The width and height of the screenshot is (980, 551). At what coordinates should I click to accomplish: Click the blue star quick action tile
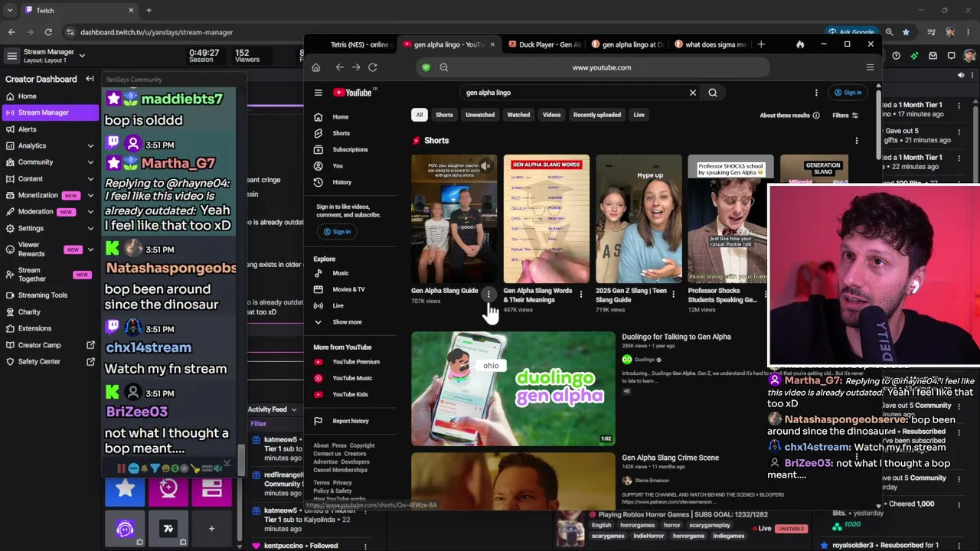(x=125, y=489)
